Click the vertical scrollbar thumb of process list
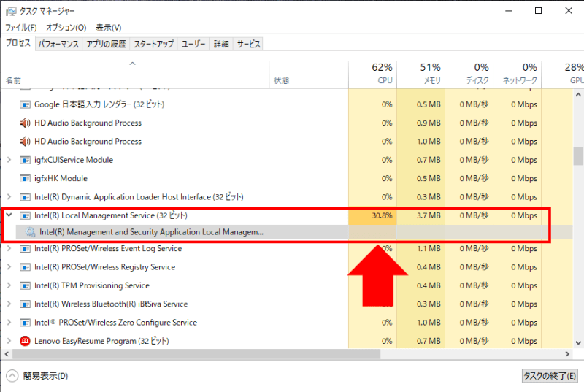 (x=578, y=155)
